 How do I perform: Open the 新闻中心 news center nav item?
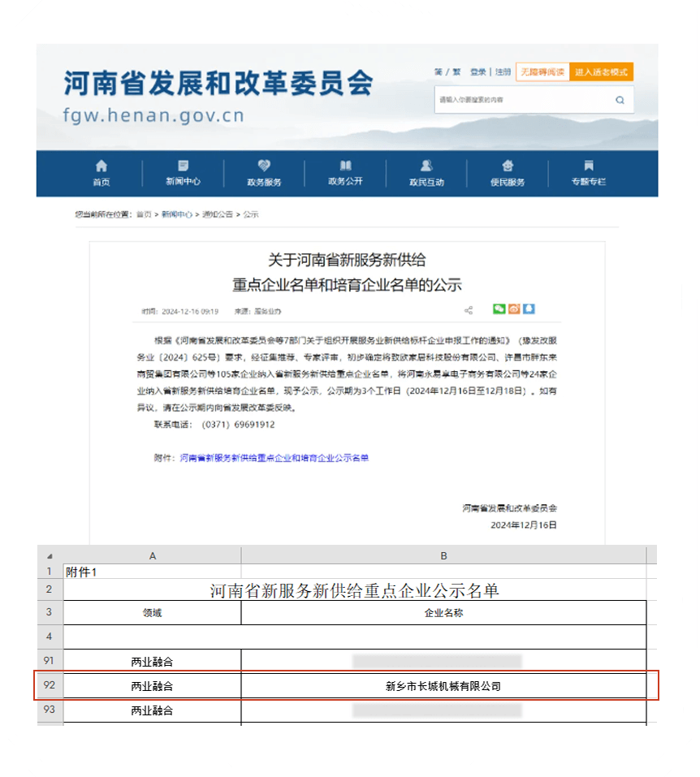(x=183, y=173)
